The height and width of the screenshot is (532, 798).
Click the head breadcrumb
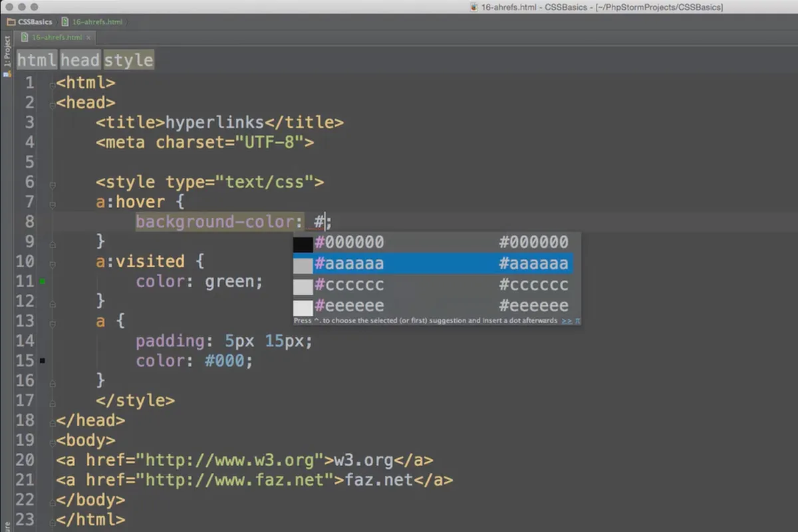80,60
